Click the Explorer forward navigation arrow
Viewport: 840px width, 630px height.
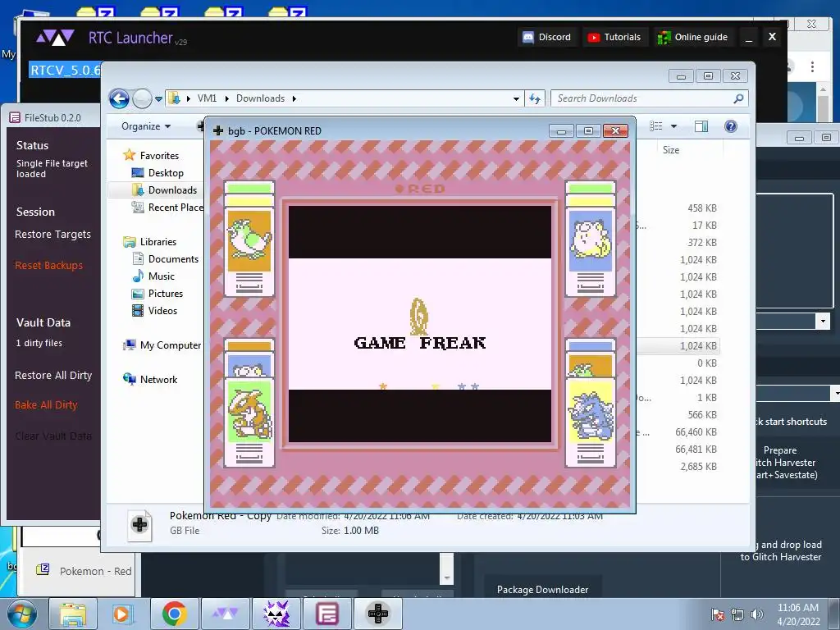click(142, 98)
